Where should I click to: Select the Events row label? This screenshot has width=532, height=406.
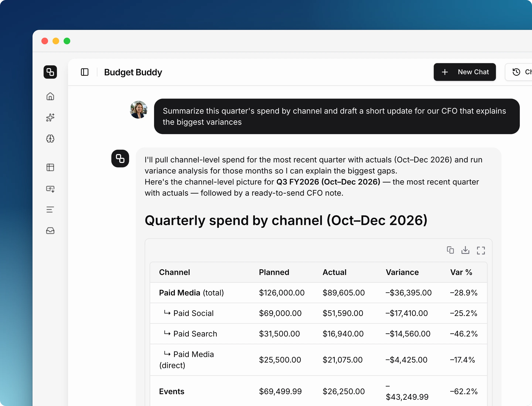172,391
